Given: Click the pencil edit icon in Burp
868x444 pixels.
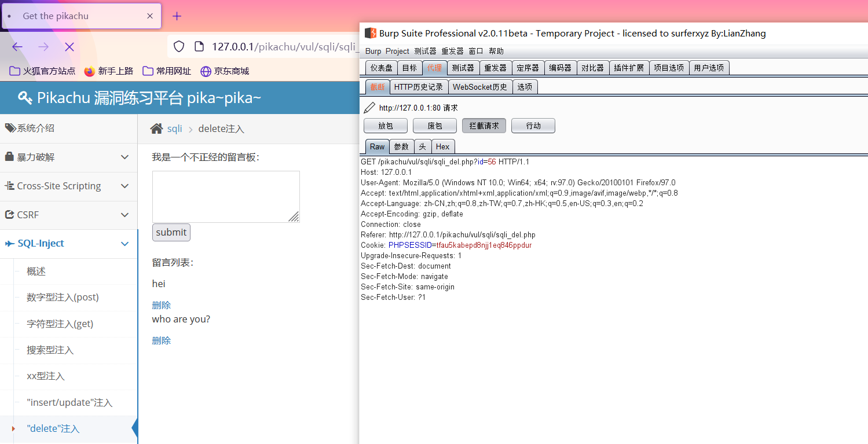Looking at the screenshot, I should click(369, 108).
